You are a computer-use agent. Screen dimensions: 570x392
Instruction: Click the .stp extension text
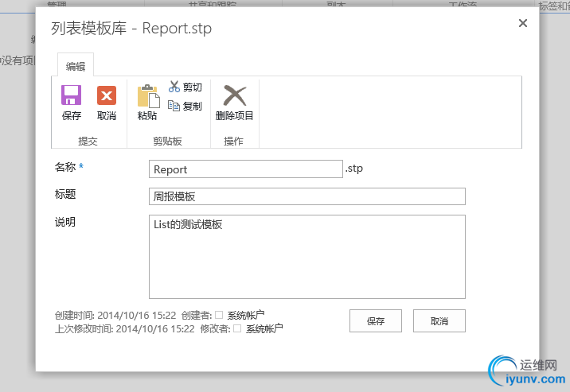[x=354, y=169]
